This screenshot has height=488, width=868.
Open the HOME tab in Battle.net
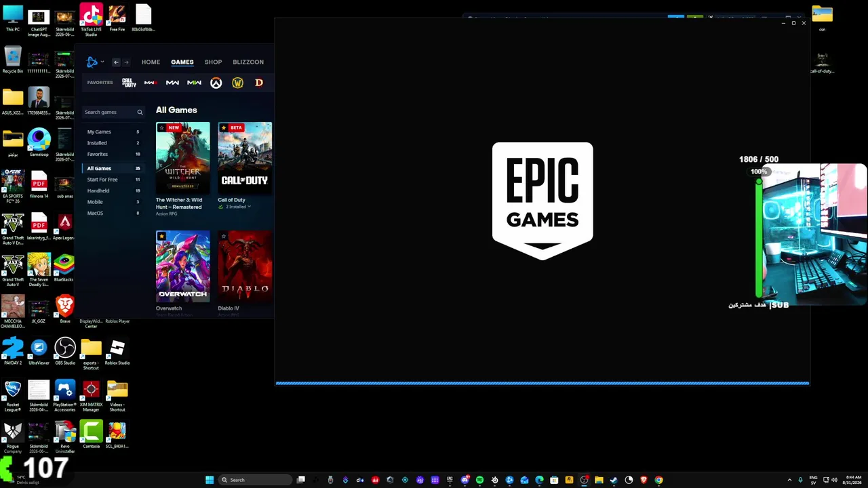151,62
